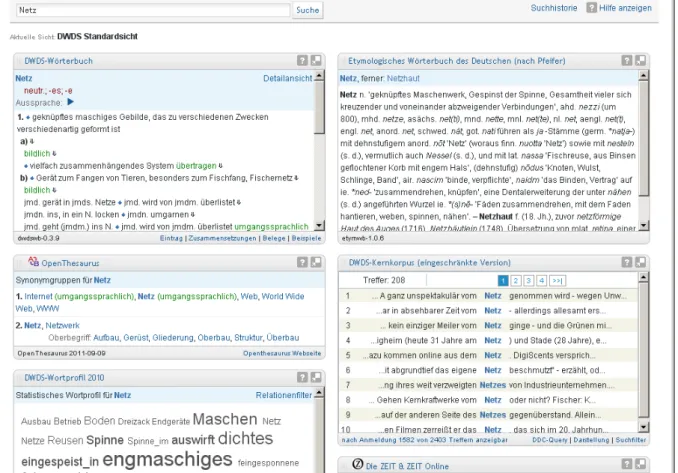
Task: Click the Suche button
Action: pos(307,10)
